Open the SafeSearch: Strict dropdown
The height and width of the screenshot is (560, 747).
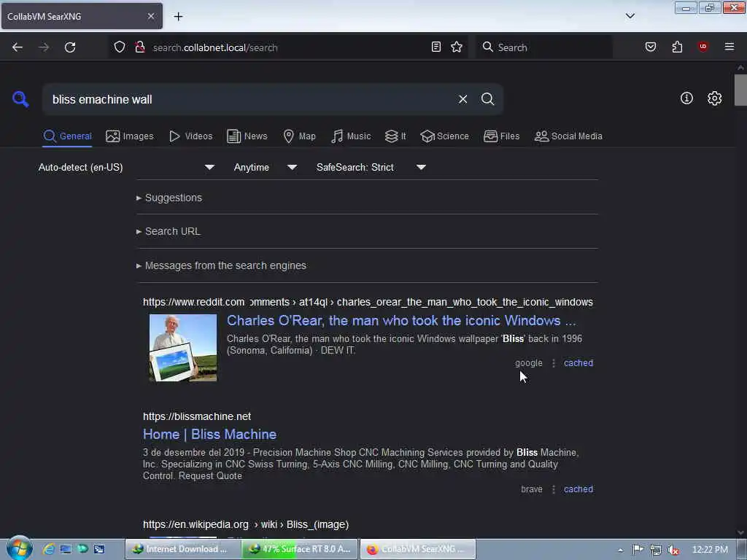tap(371, 167)
